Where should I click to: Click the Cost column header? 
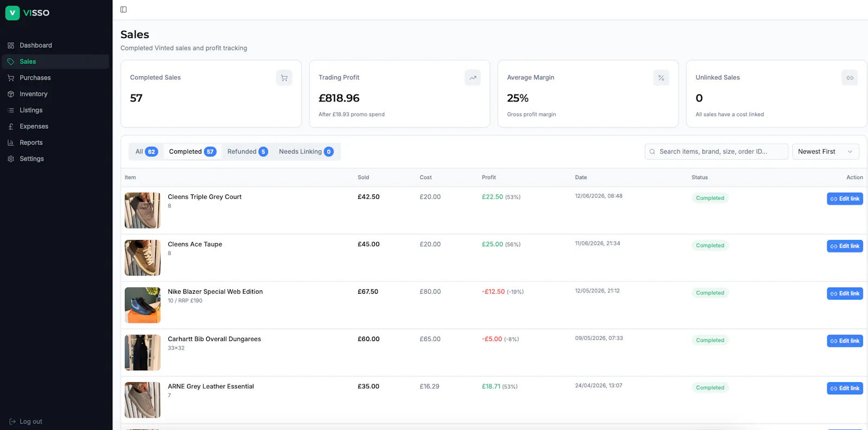[x=426, y=178]
